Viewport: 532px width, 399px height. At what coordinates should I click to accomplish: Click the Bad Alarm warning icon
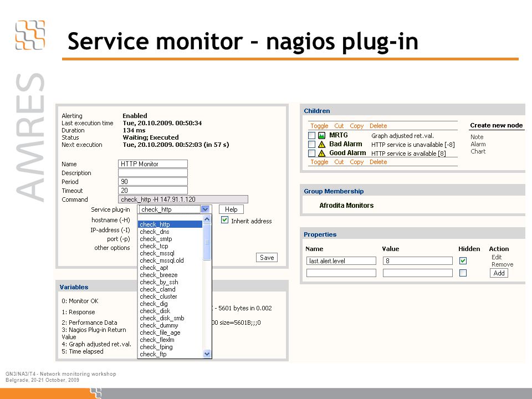click(x=321, y=145)
